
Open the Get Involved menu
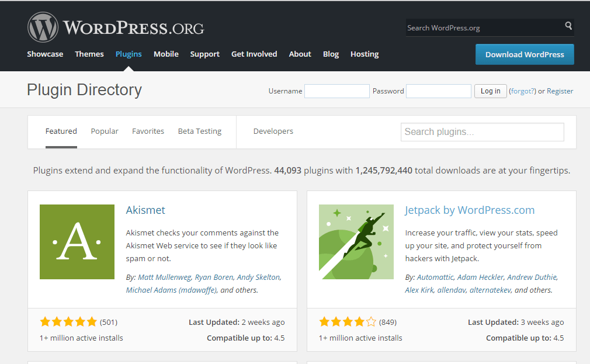pyautogui.click(x=254, y=54)
